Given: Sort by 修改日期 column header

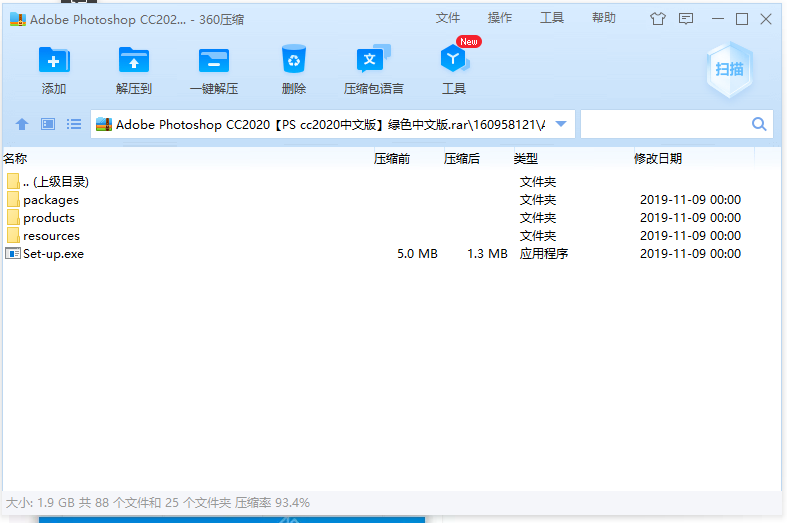Looking at the screenshot, I should [x=658, y=159].
